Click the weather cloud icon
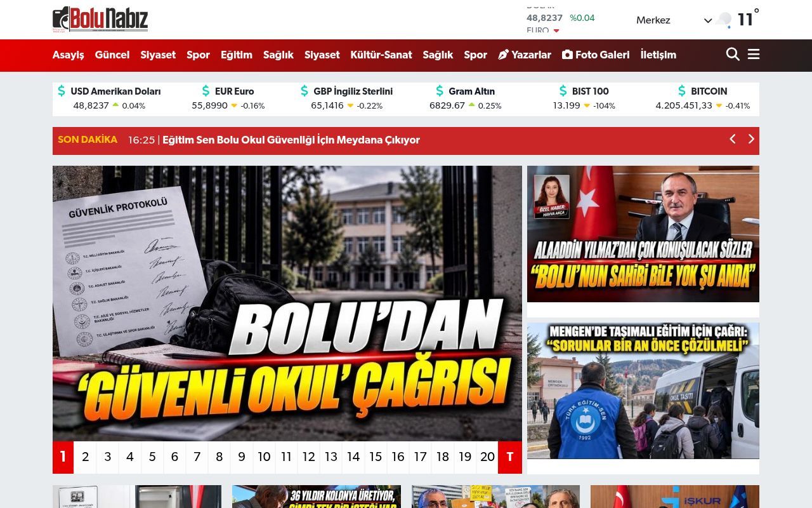The width and height of the screenshot is (812, 508). [x=724, y=20]
